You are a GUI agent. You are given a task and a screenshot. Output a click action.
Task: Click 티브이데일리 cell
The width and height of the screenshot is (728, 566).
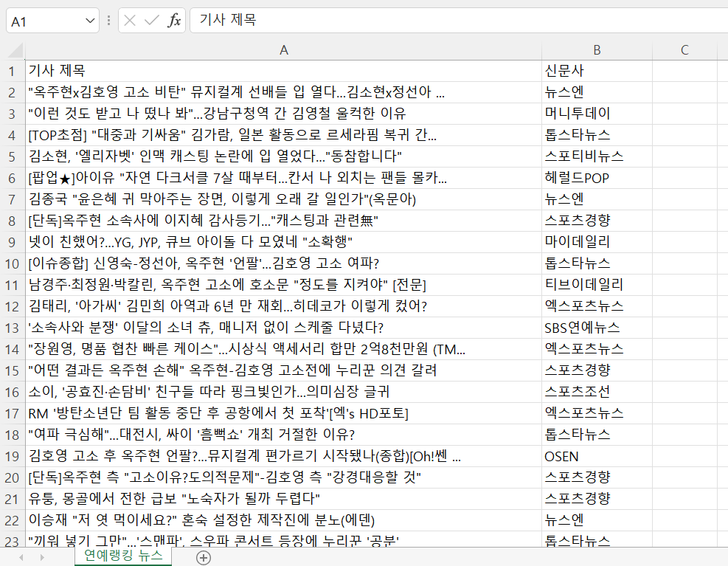point(597,284)
